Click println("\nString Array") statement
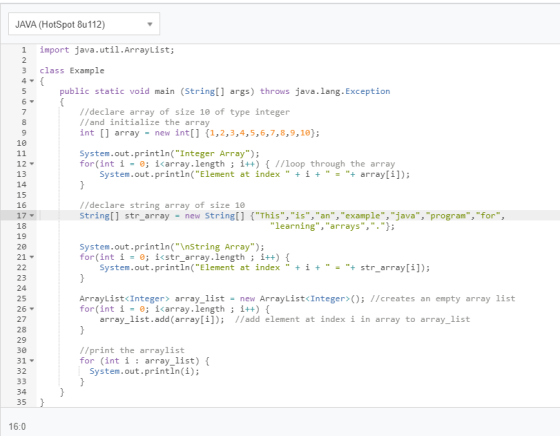The height and width of the screenshot is (436, 560). pyautogui.click(x=172, y=246)
